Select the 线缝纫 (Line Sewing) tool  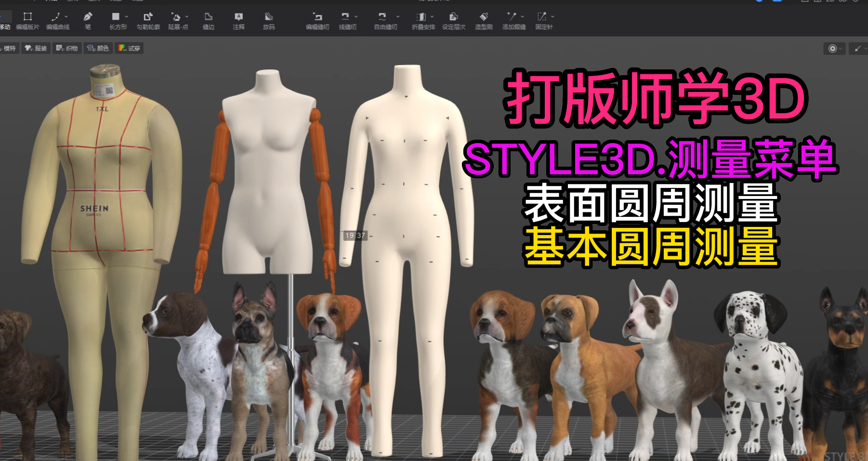tap(347, 21)
